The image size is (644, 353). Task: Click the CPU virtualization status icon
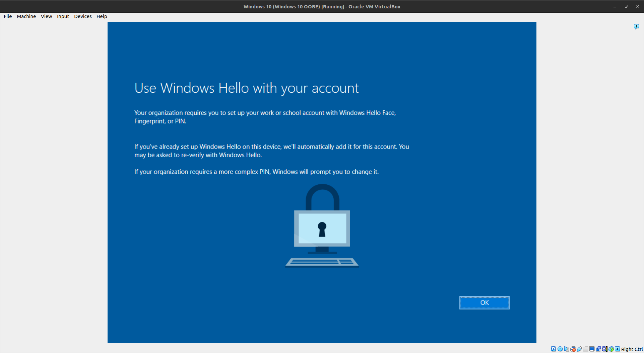tap(605, 349)
